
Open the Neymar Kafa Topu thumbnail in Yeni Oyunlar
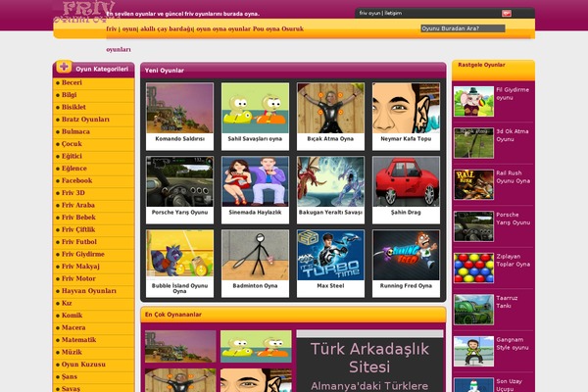click(406, 108)
